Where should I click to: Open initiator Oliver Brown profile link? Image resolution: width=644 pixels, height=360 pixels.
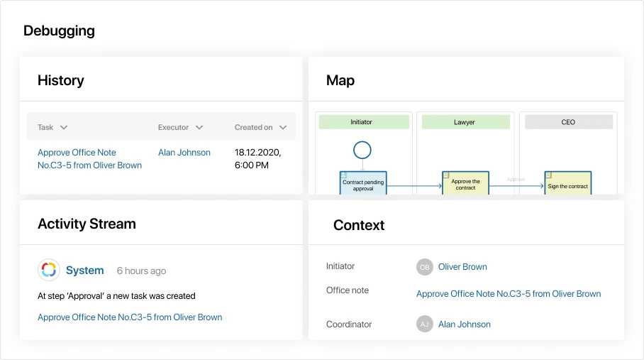click(462, 267)
